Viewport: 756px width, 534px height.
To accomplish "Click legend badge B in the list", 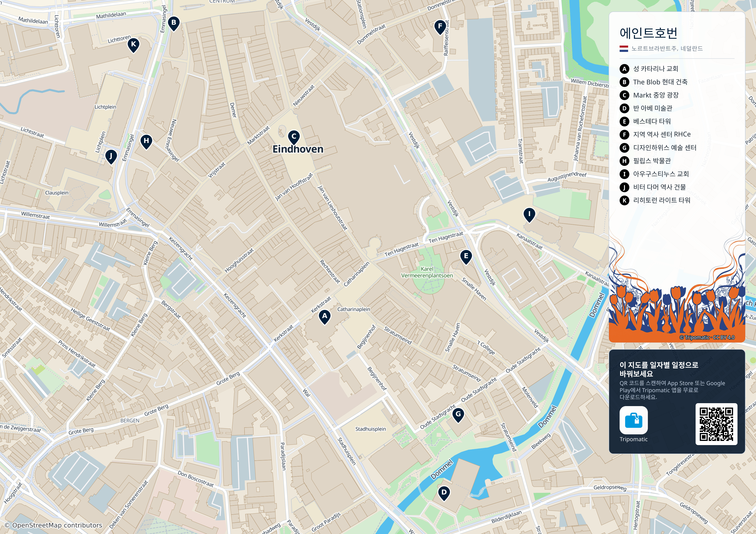I will [x=624, y=82].
